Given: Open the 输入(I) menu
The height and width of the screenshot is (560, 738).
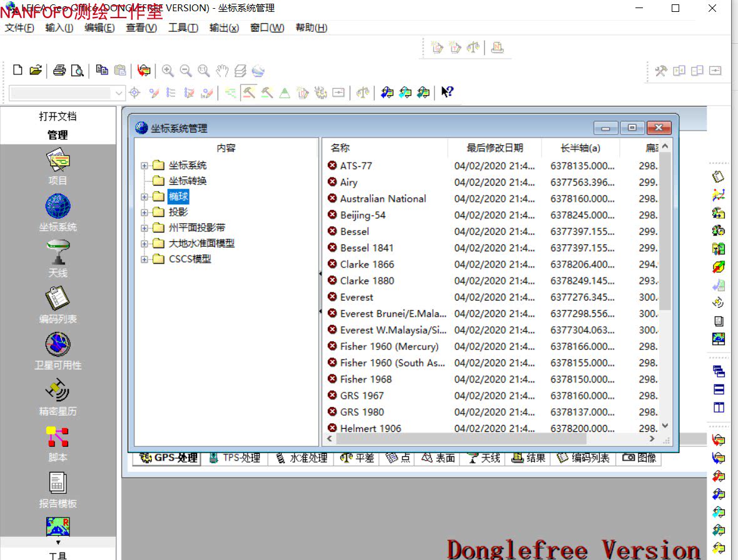Looking at the screenshot, I should pyautogui.click(x=59, y=27).
